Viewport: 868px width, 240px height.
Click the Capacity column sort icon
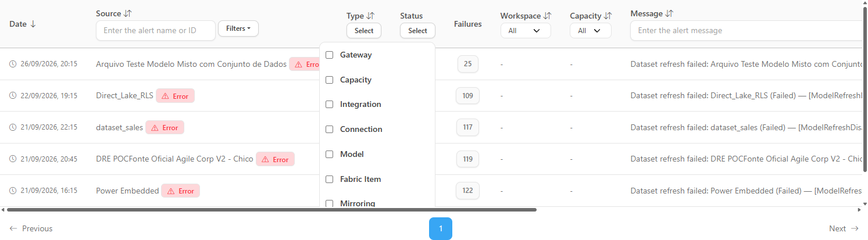tap(608, 16)
